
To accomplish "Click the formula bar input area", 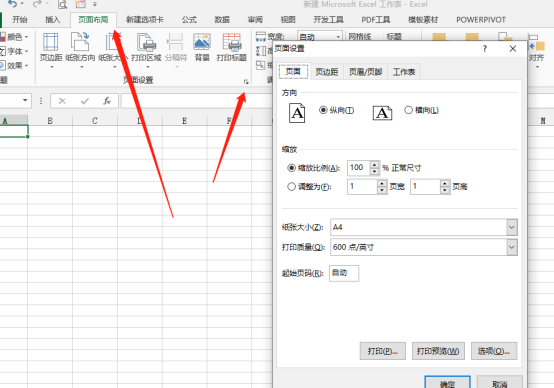I will point(196,101).
